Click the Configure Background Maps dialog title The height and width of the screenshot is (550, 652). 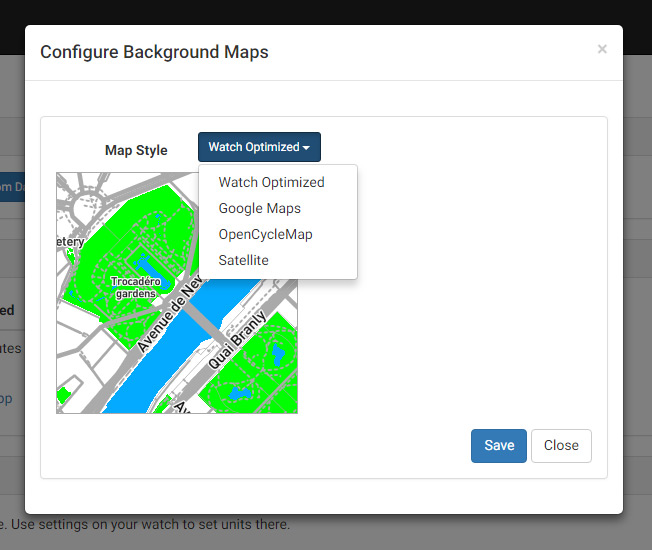pyautogui.click(x=154, y=52)
